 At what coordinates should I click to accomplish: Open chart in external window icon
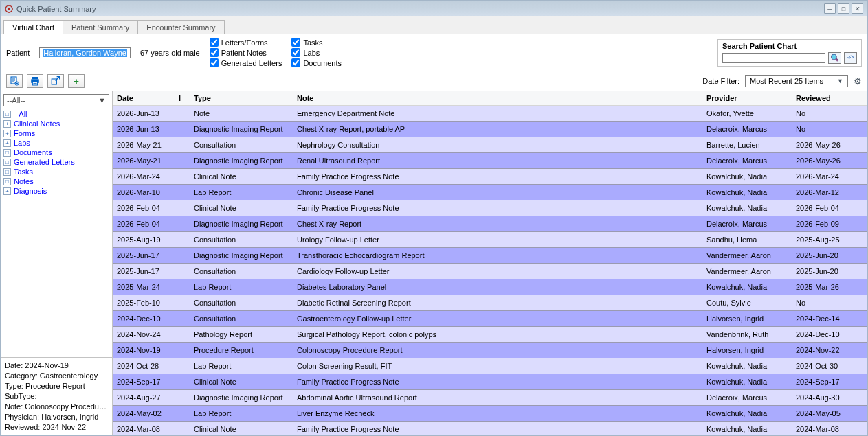(x=56, y=81)
